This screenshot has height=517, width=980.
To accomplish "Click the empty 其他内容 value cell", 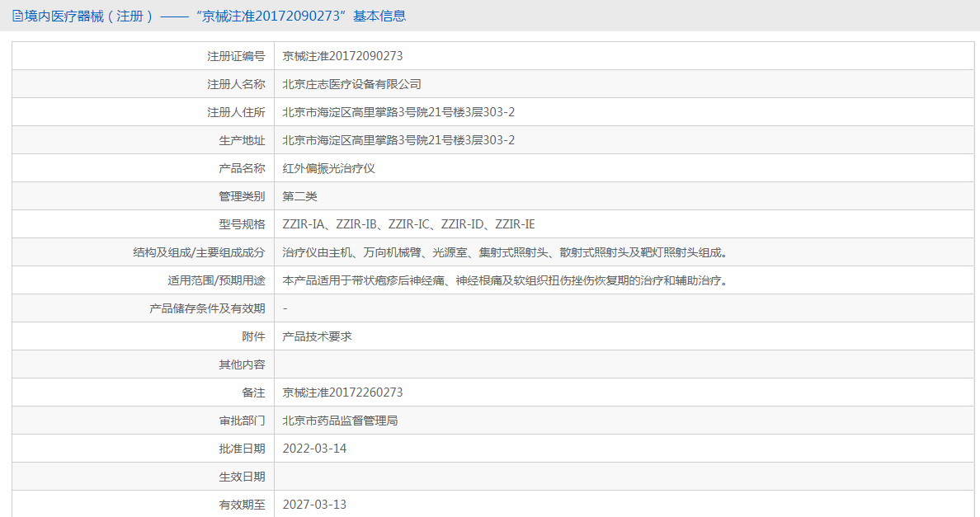I will 495,364.
